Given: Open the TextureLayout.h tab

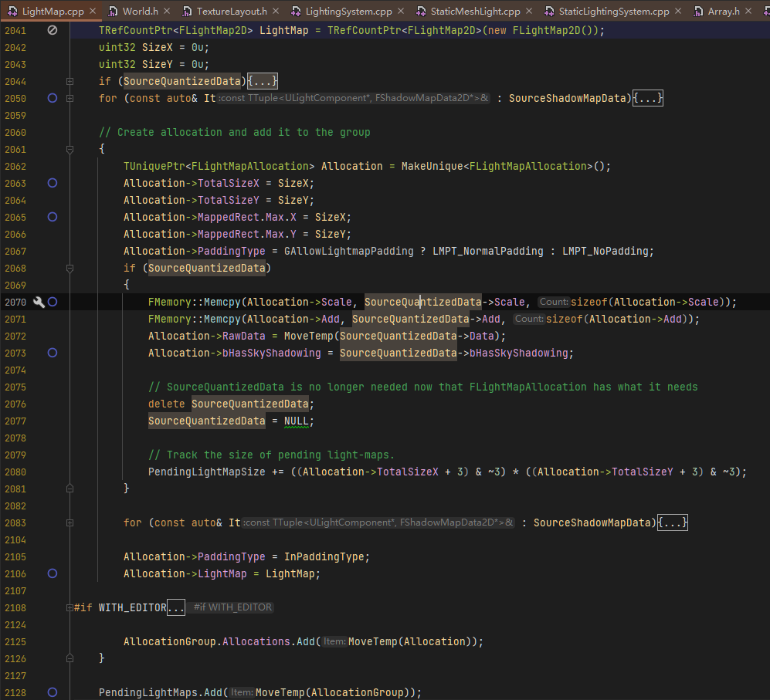Looking at the screenshot, I should click(x=231, y=11).
